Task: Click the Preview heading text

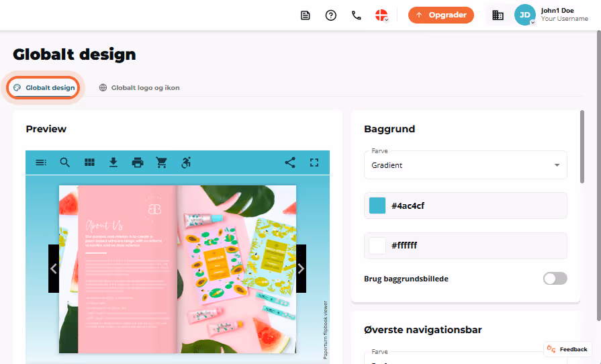Action: click(46, 129)
